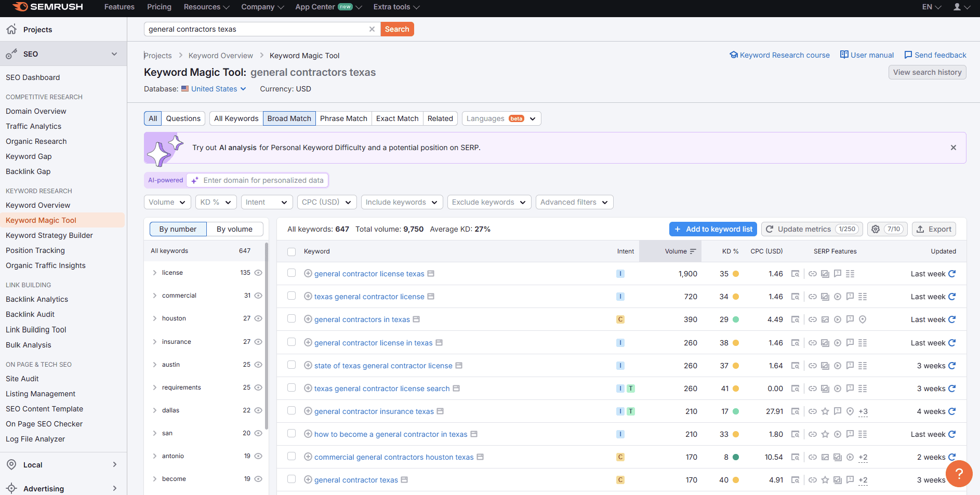Click the orange Search button
The image size is (980, 495).
tap(397, 29)
